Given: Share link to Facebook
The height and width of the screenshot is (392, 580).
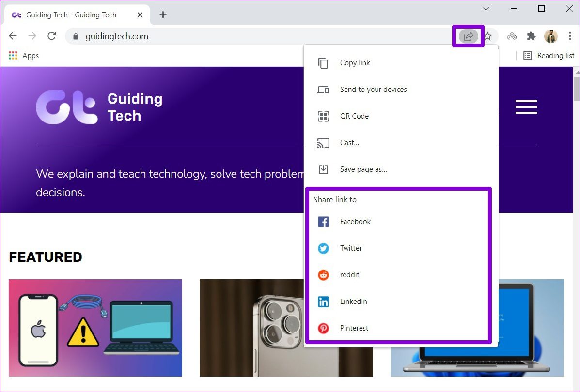Looking at the screenshot, I should (x=355, y=222).
